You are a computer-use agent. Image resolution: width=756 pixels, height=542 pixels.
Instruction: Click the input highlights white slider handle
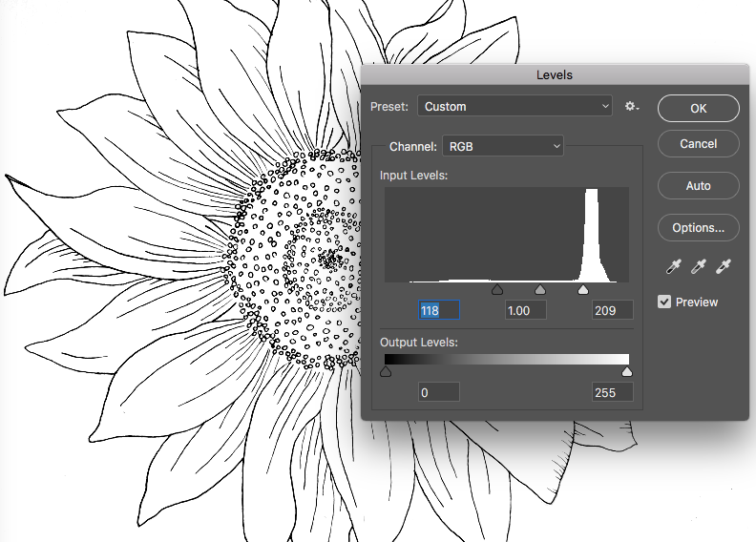point(583,289)
